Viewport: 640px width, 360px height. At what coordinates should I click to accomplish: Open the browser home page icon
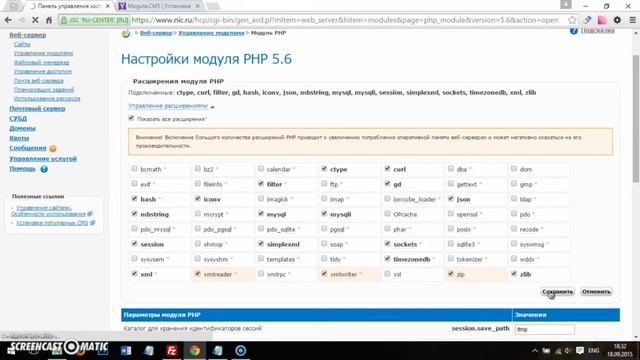point(49,20)
